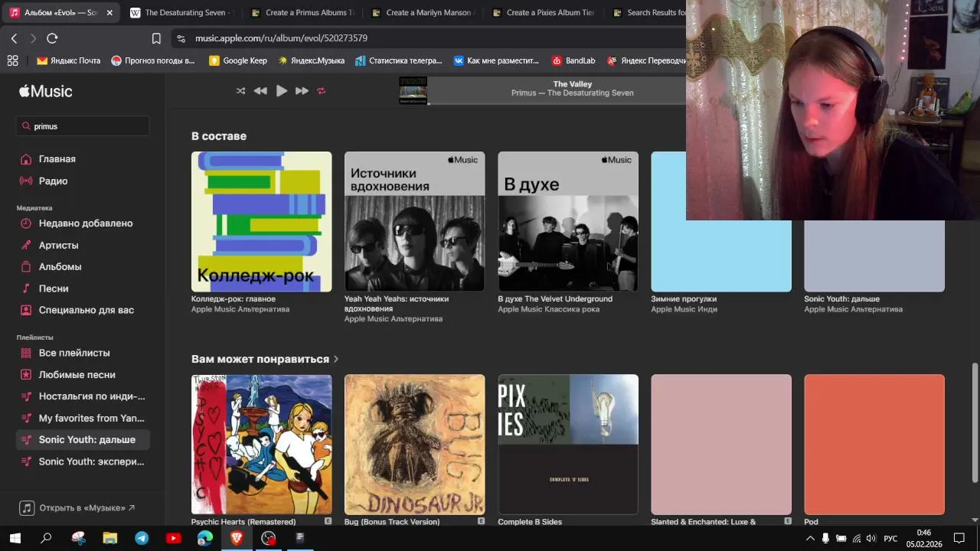Image resolution: width=980 pixels, height=551 pixels.
Task: Switch to Create a Primus Albums tab
Action: pyautogui.click(x=302, y=12)
